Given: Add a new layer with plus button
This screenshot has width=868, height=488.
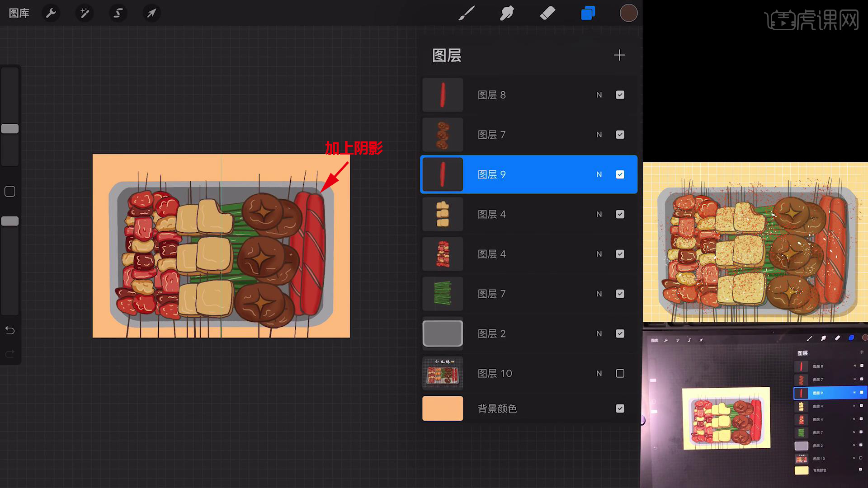Looking at the screenshot, I should (619, 55).
